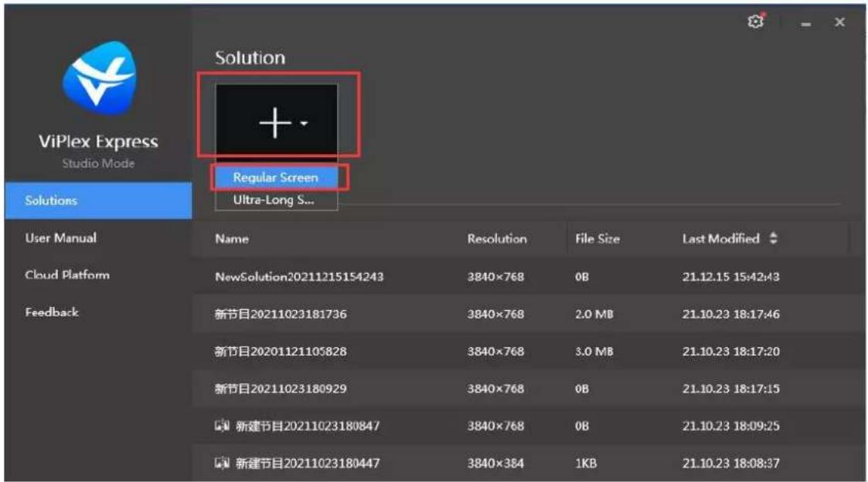Viewport: 868px width, 482px height.
Task: Click the 1KB file size cell
Action: pos(586,463)
